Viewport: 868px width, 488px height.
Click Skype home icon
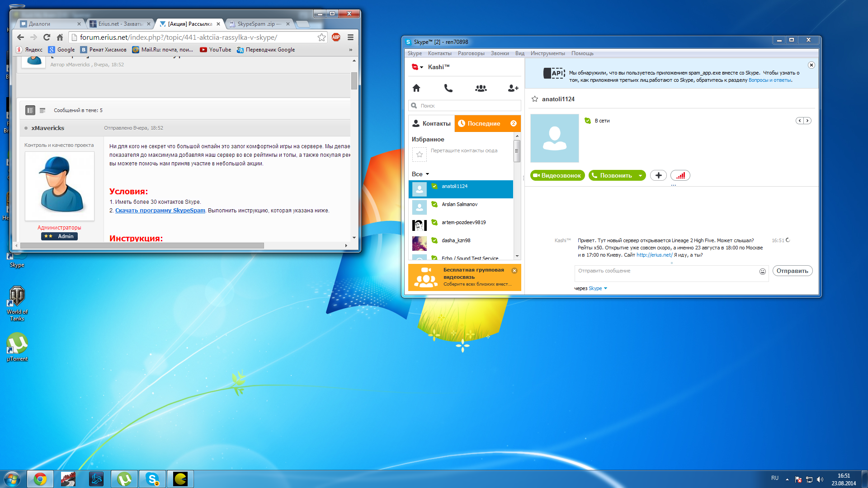click(416, 88)
